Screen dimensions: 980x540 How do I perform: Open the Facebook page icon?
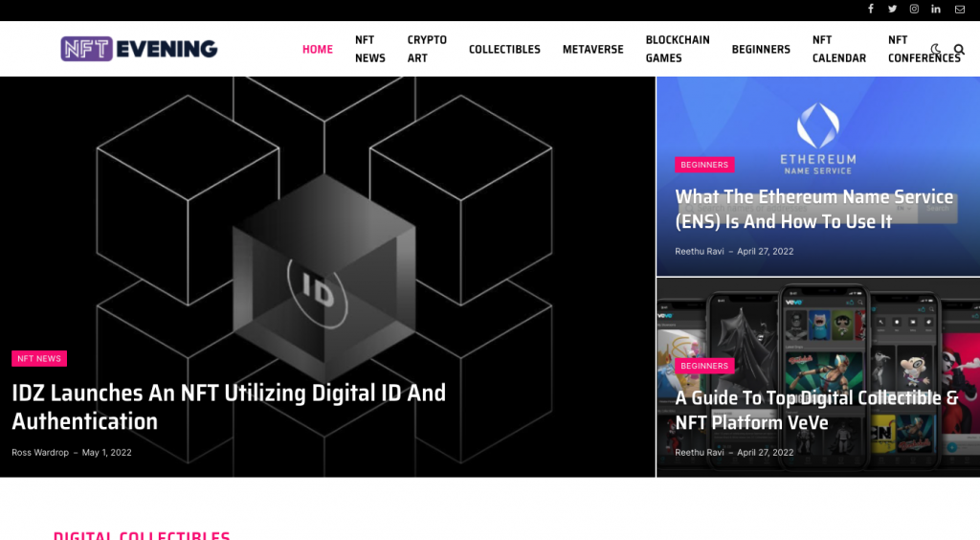[870, 9]
